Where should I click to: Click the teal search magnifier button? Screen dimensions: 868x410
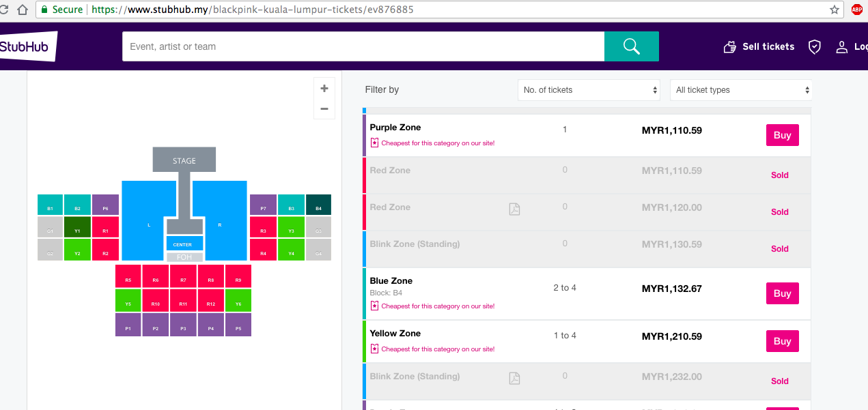pos(631,46)
